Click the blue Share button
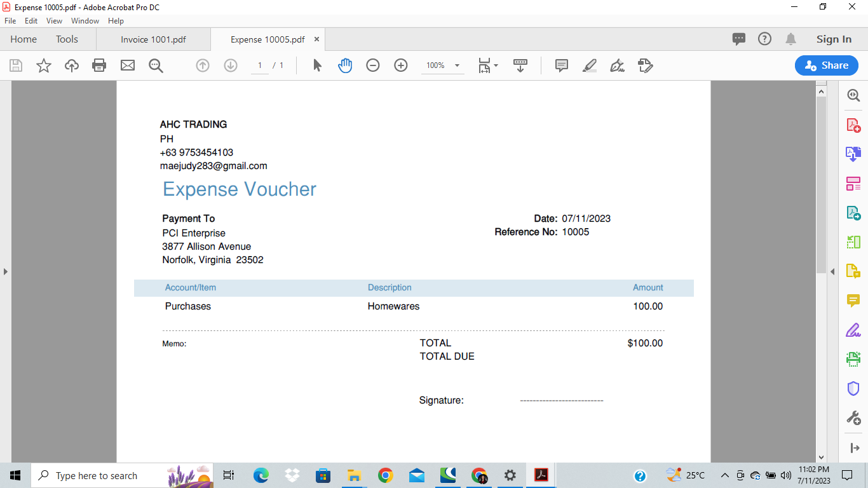The image size is (868, 488). pyautogui.click(x=827, y=65)
